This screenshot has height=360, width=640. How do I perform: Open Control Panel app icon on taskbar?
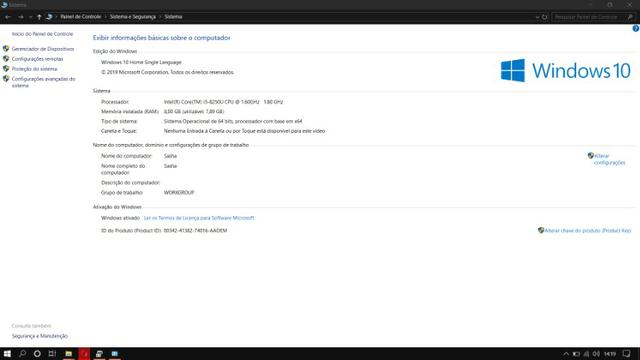(99, 354)
